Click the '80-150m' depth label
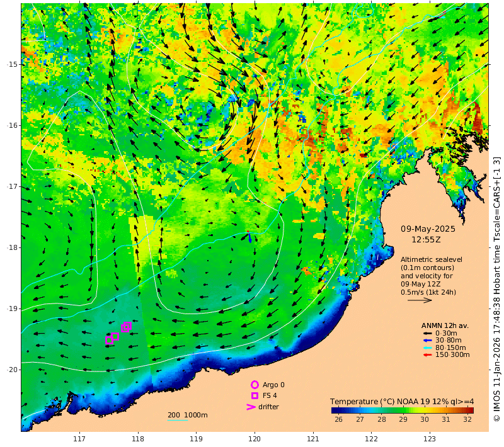 coord(450,348)
